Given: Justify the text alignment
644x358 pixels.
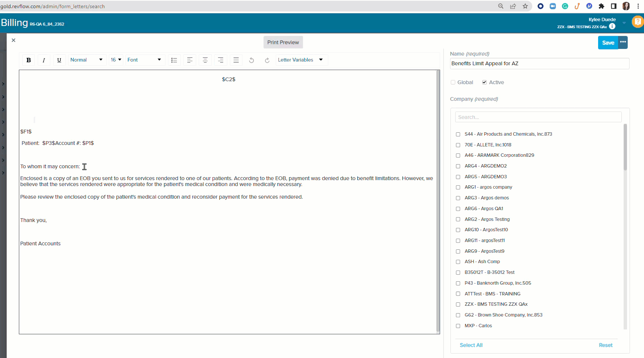Looking at the screenshot, I should (x=236, y=60).
